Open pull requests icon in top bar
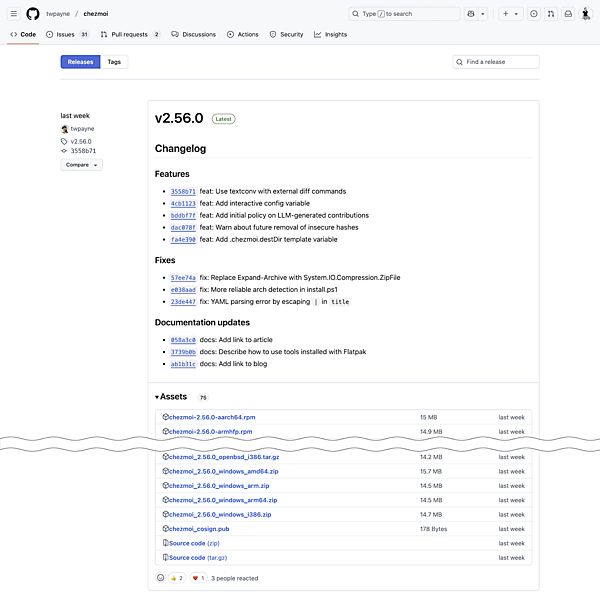Screen dimensions: 600x595 [551, 14]
